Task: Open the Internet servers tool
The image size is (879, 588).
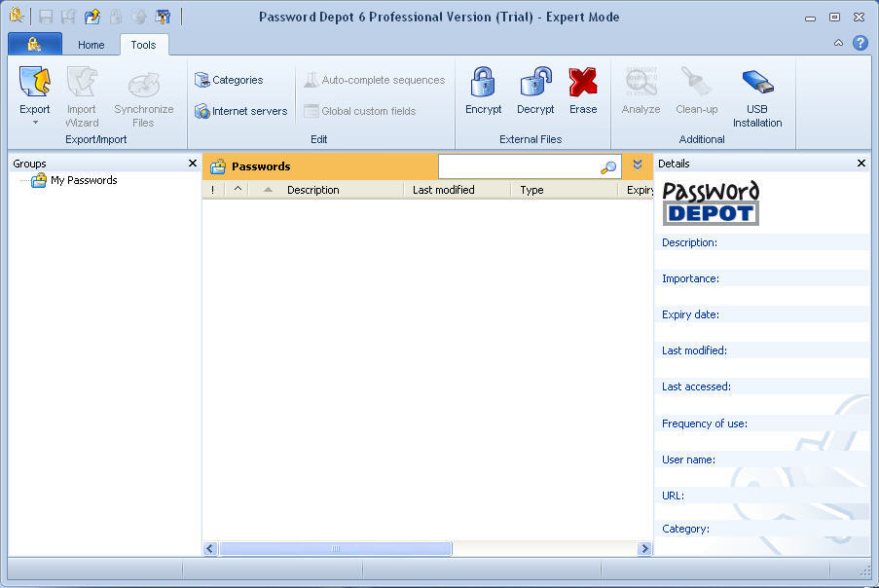Action: [x=240, y=111]
